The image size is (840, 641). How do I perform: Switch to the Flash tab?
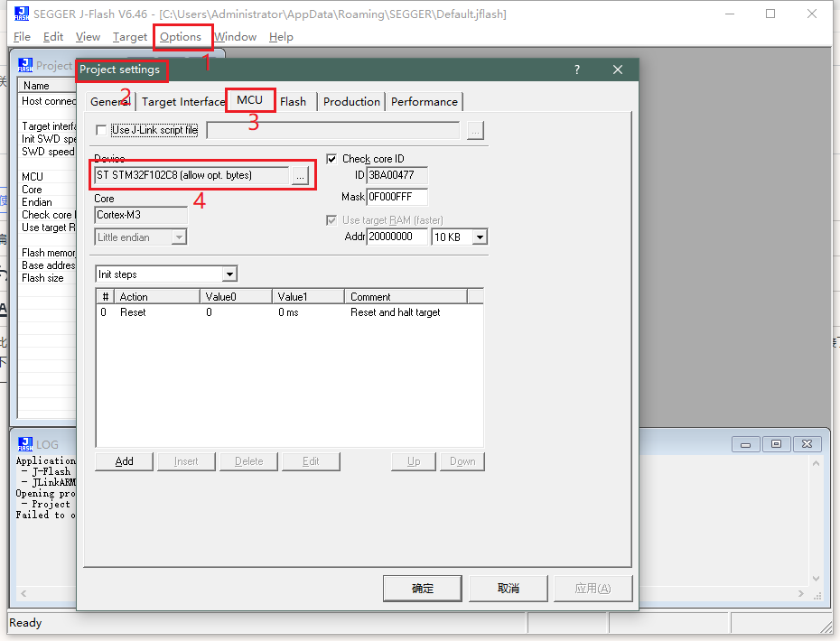point(293,102)
